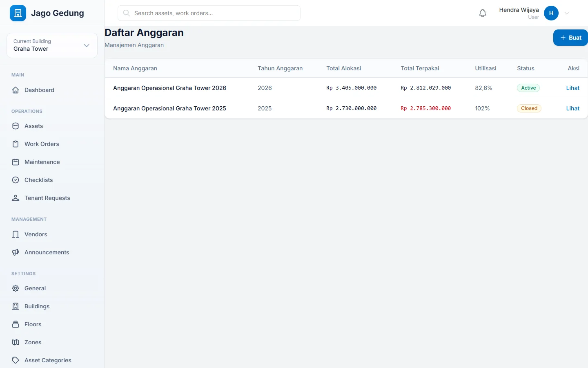588x368 pixels.
Task: Click the Buildings icon in sidebar
Action: (x=16, y=306)
